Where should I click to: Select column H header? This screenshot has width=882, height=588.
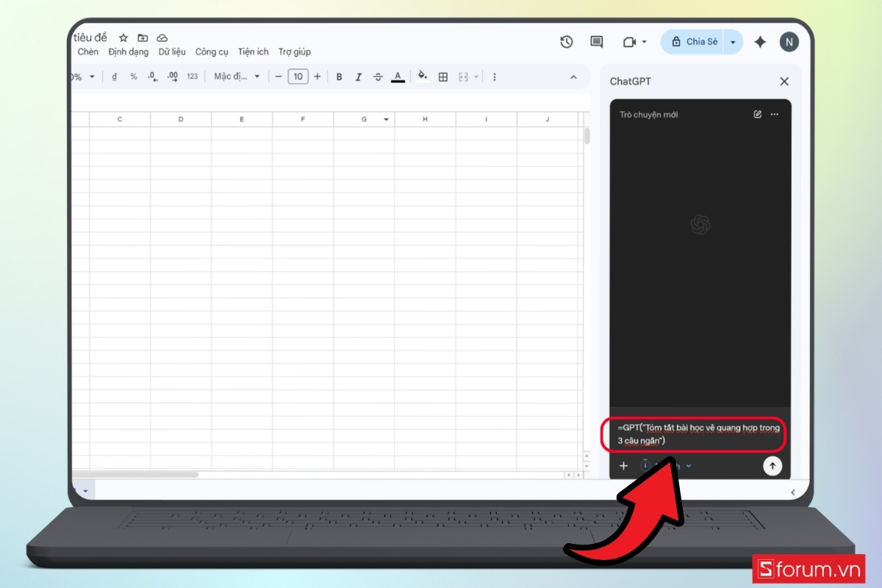425,119
